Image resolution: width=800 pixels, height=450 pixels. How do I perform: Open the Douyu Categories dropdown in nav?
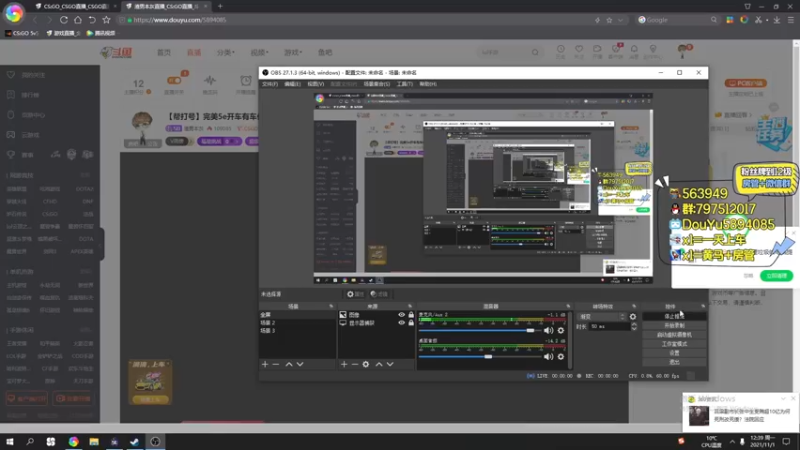(x=225, y=53)
